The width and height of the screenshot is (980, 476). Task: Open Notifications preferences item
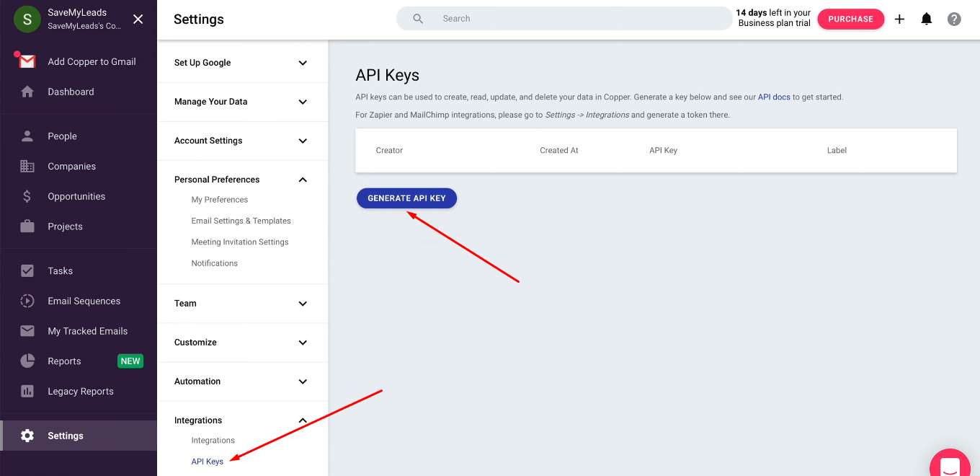(214, 263)
